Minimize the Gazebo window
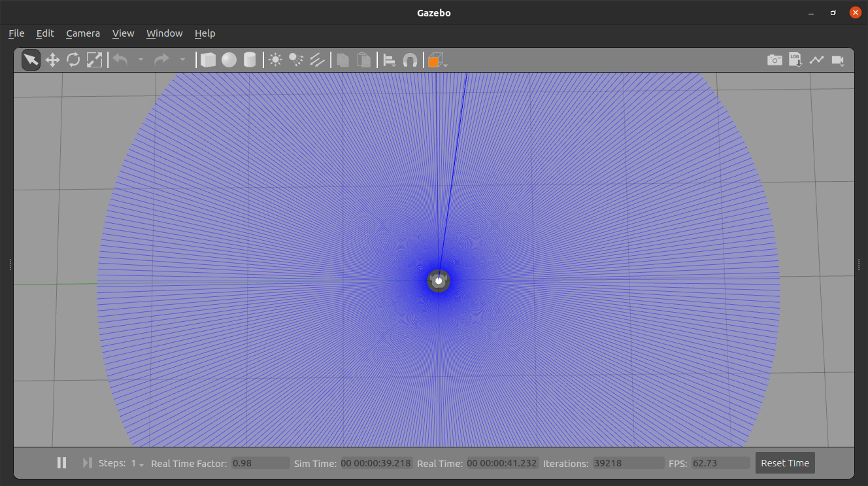The width and height of the screenshot is (868, 486). point(810,12)
